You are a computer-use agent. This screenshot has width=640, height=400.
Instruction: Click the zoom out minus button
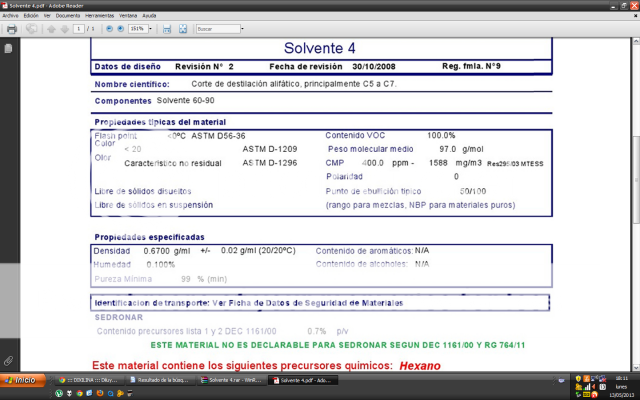click(109, 29)
